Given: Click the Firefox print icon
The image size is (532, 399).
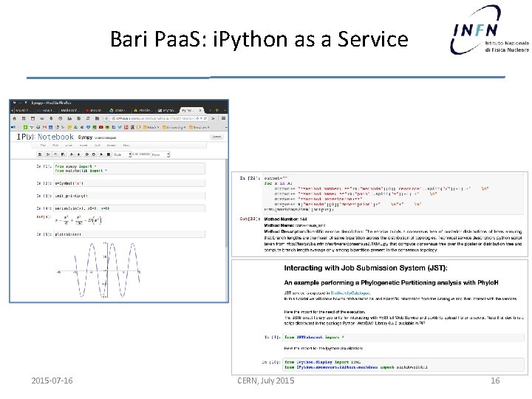Looking at the screenshot, I should (x=69, y=118).
